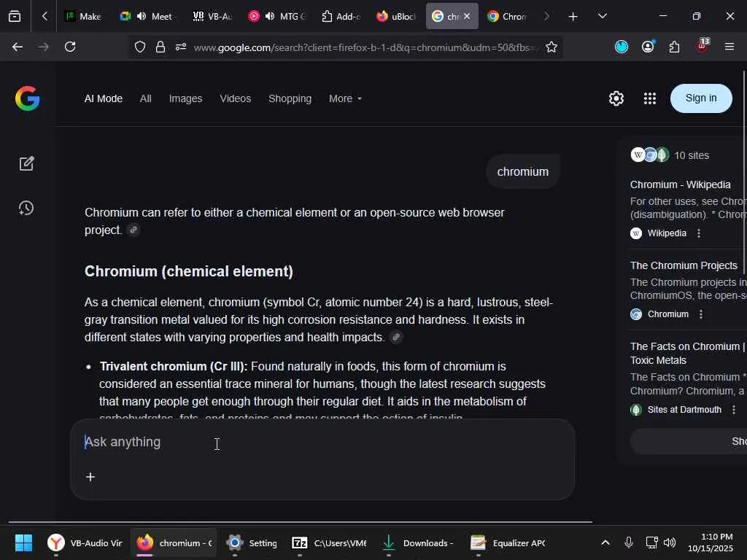Switch to the Add-ons tab
This screenshot has height=560, width=747.
pyautogui.click(x=341, y=16)
